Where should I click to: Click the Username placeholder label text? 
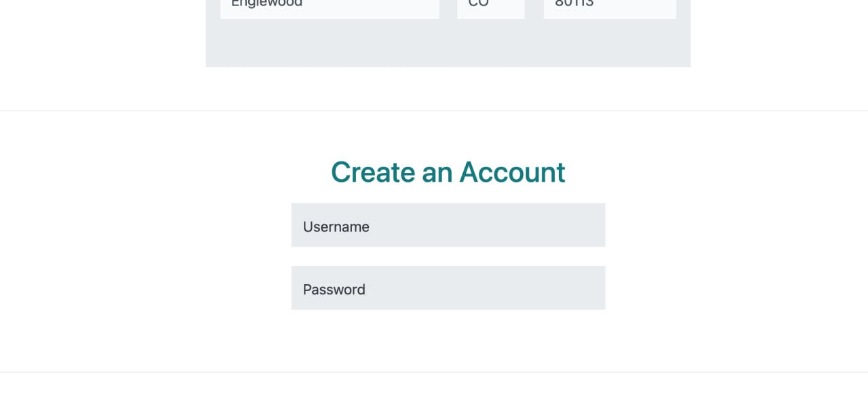(336, 227)
